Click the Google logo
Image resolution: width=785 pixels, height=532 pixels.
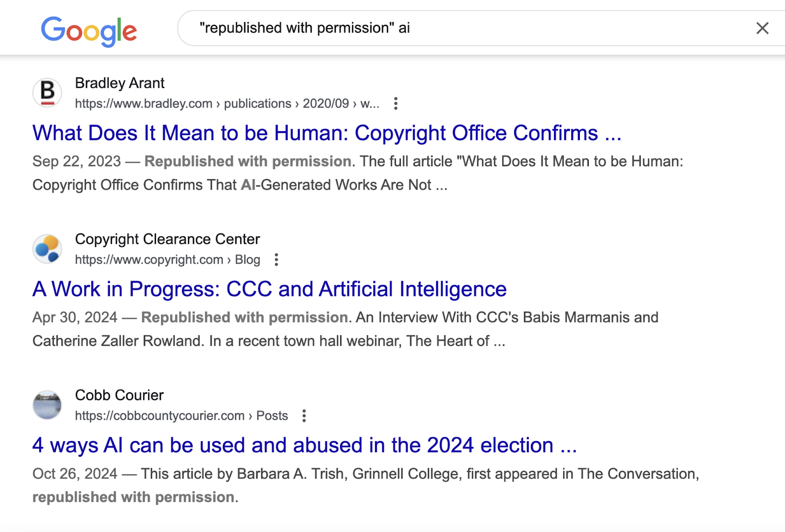[89, 30]
